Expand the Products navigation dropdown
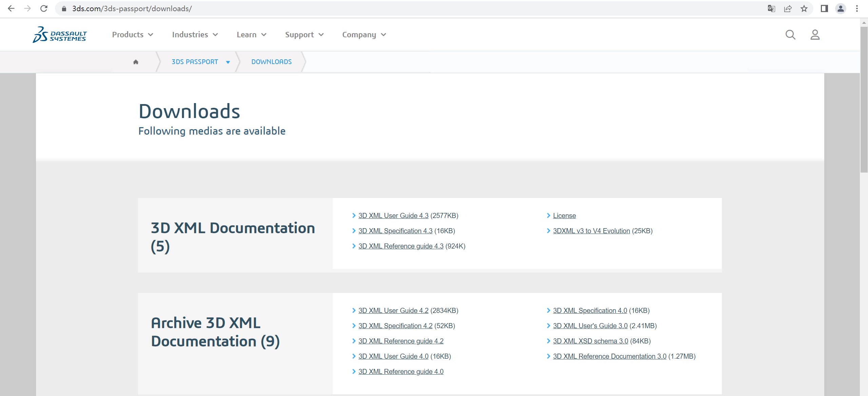Image resolution: width=868 pixels, height=396 pixels. point(133,35)
